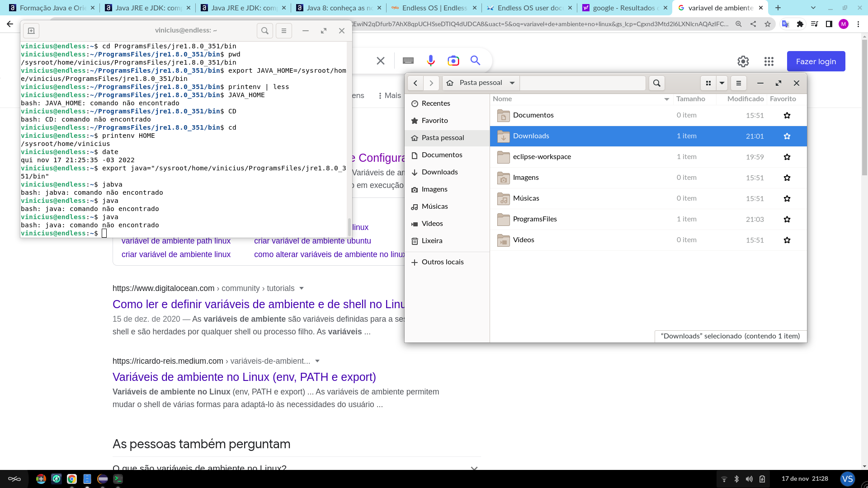Open Chrome tab search dropdown
This screenshot has height=488, width=868.
click(x=813, y=8)
